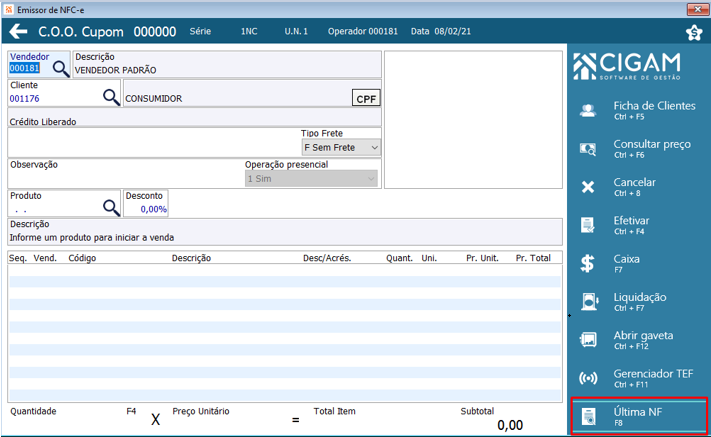Click the Pr. Total column header
This screenshot has width=711, height=437.
533,258
